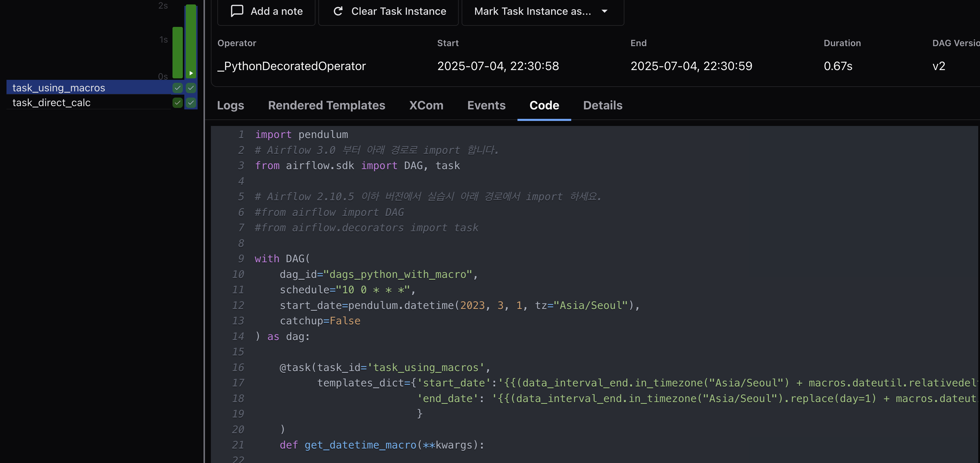Click the 0.67s duration value
980x463 pixels.
(838, 66)
